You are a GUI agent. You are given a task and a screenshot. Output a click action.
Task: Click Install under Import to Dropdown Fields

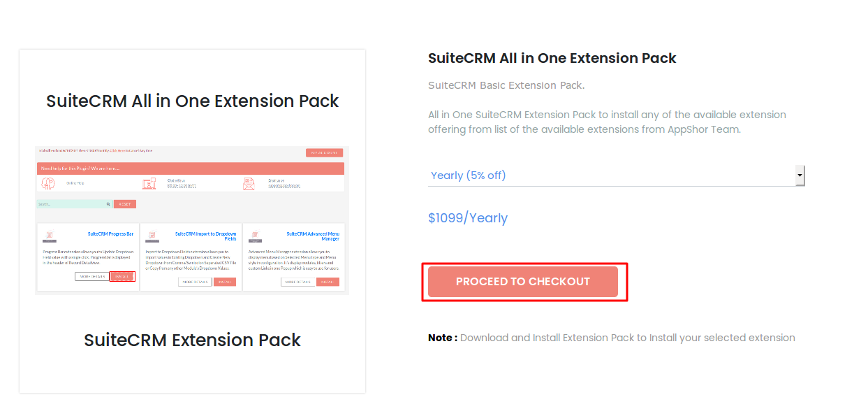click(x=225, y=282)
